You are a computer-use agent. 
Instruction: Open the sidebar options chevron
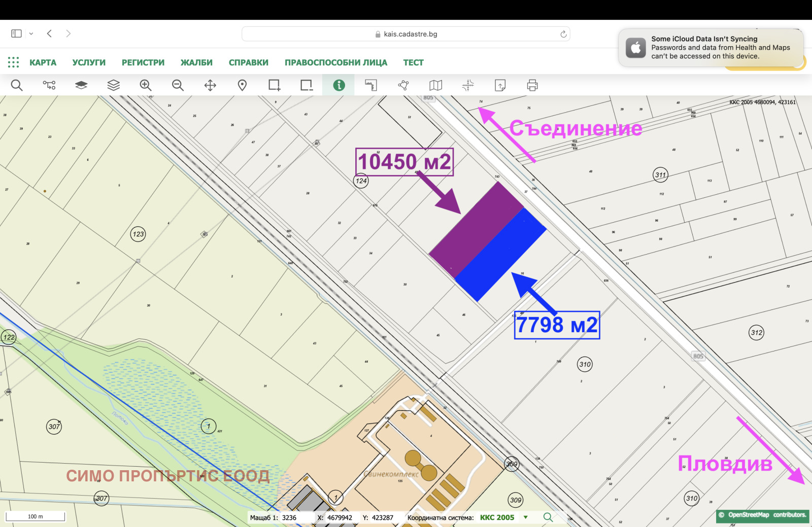click(x=32, y=33)
